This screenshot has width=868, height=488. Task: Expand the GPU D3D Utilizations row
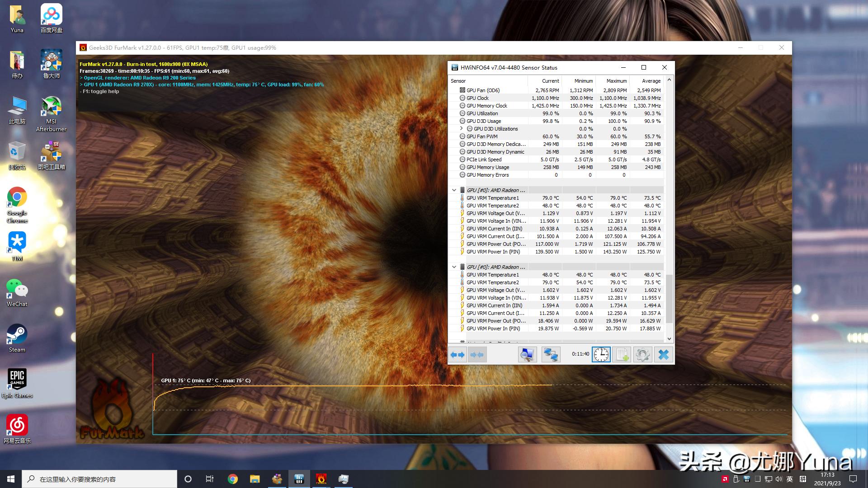[x=462, y=129]
